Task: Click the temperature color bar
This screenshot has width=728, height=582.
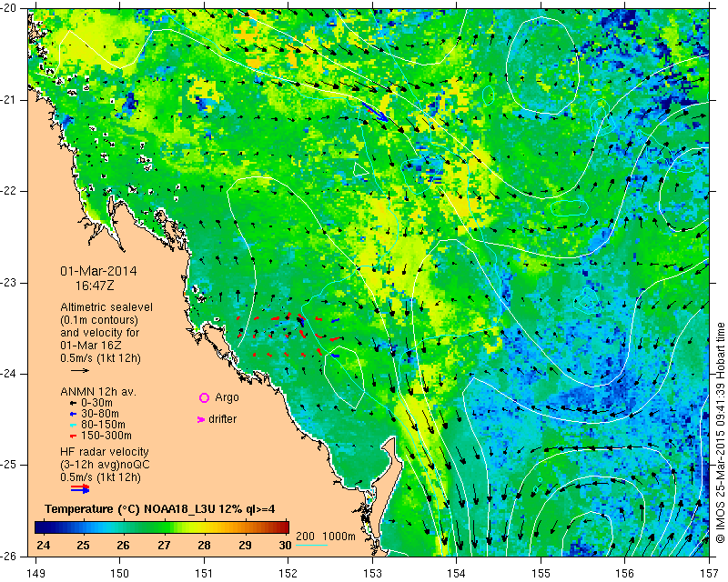Action: pyautogui.click(x=162, y=527)
